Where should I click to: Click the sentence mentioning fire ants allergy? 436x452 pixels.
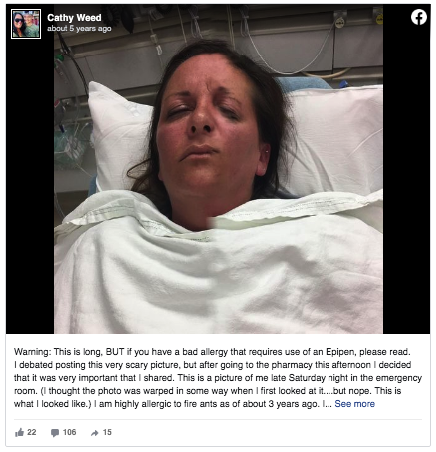click(x=207, y=404)
